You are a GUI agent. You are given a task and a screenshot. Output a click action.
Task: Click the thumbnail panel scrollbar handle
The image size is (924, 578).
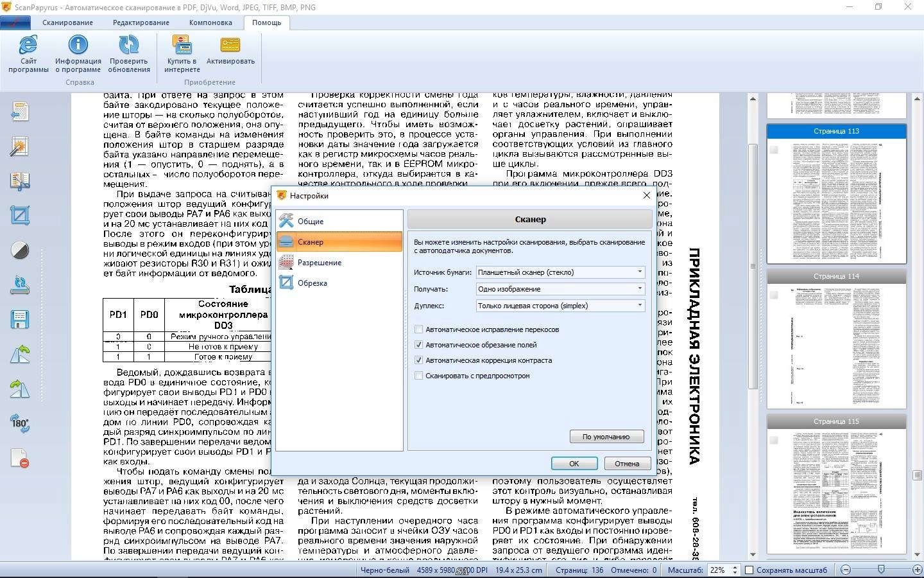coord(918,475)
